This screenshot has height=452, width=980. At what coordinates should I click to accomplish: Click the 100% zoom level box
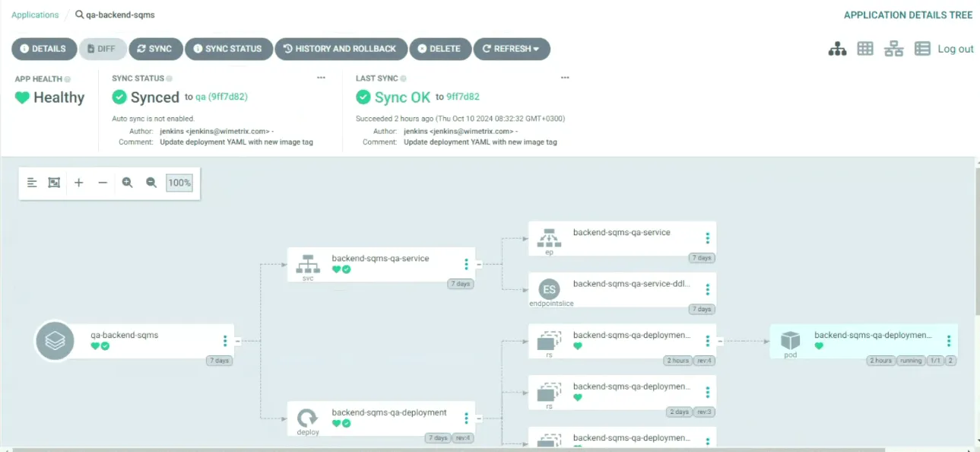coord(179,183)
